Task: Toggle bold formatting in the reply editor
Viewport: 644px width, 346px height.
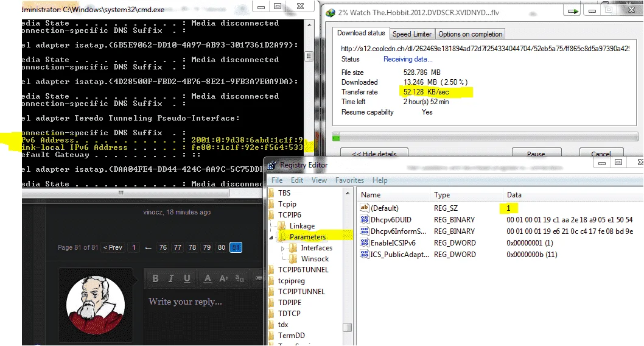Action: click(155, 278)
